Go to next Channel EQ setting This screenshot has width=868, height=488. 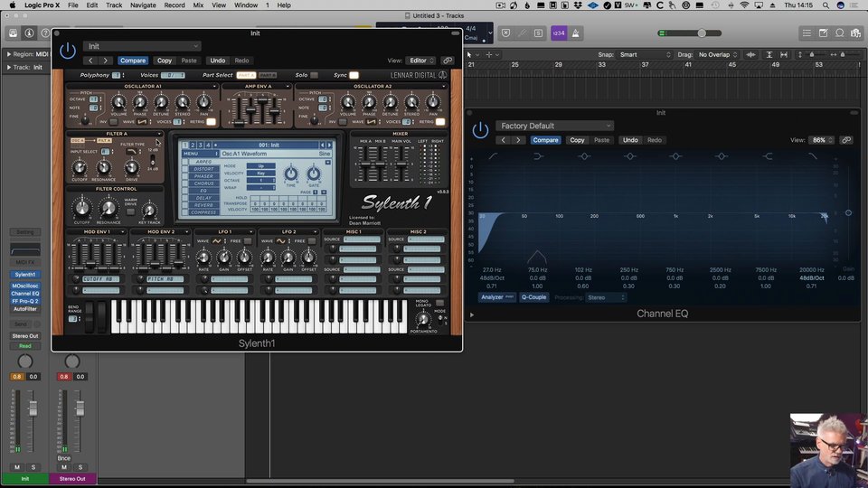pyautogui.click(x=518, y=140)
